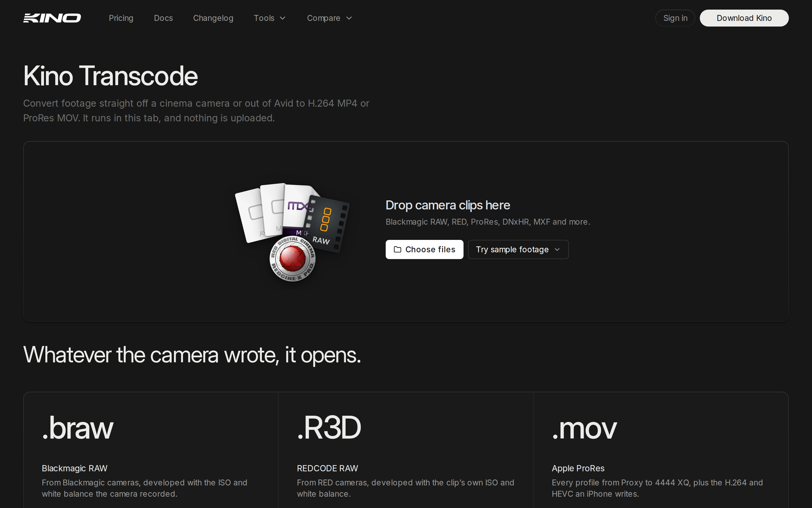Open the Pricing page
The image size is (812, 508).
(x=121, y=18)
